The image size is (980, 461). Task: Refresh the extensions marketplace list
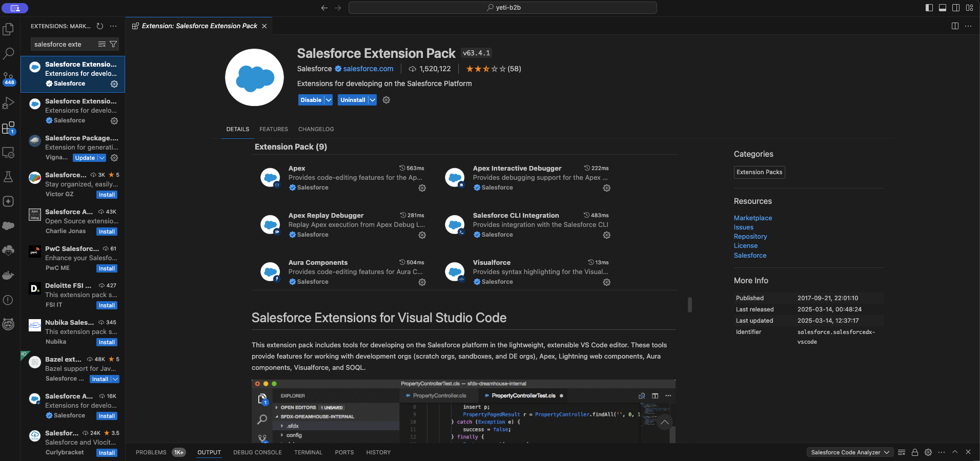pos(100,26)
